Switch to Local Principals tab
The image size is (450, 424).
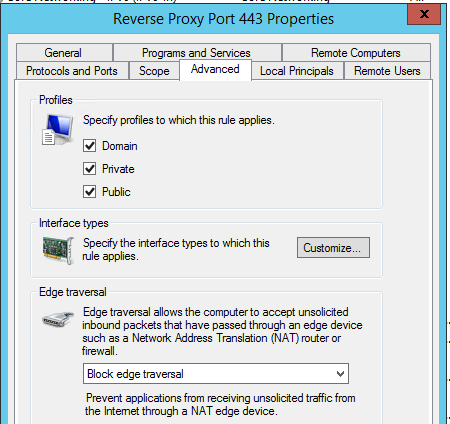click(297, 71)
